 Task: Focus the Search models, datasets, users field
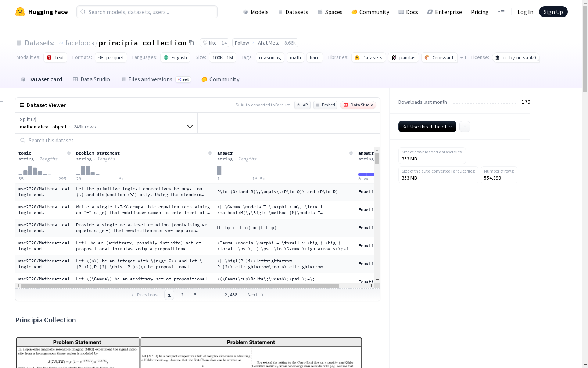[x=147, y=12]
